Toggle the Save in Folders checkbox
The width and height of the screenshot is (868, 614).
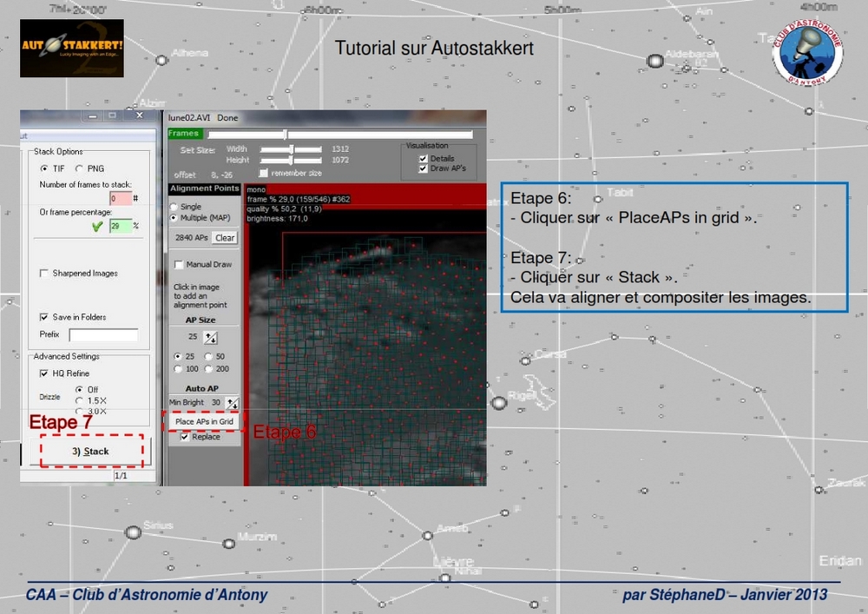pos(43,317)
